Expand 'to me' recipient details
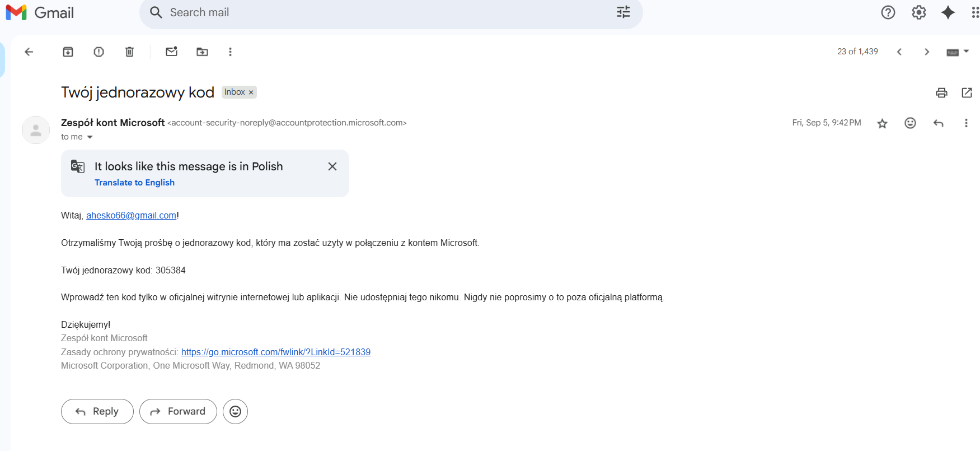 pos(90,137)
